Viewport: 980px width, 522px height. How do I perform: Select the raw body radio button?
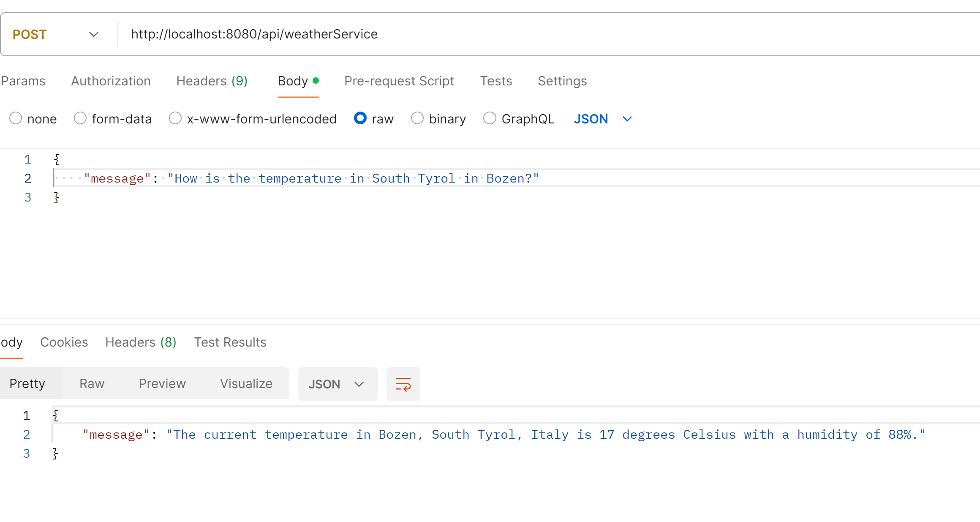coord(360,118)
